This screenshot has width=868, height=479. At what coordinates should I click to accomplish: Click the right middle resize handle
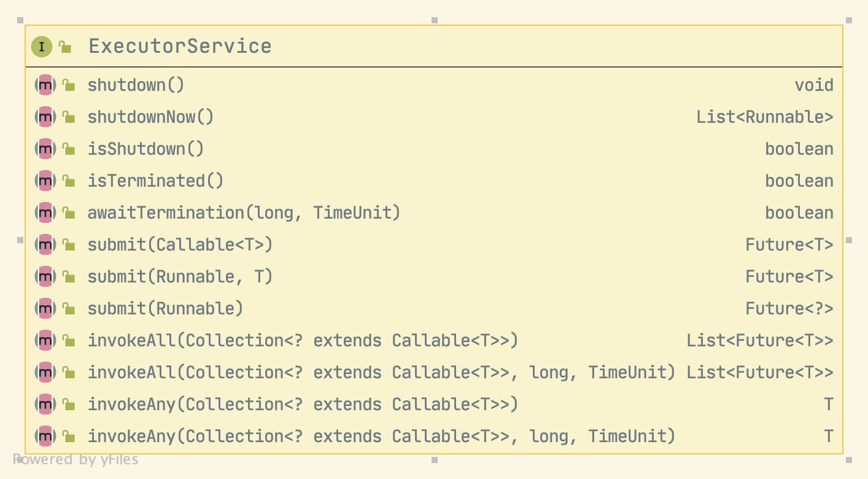click(x=849, y=240)
